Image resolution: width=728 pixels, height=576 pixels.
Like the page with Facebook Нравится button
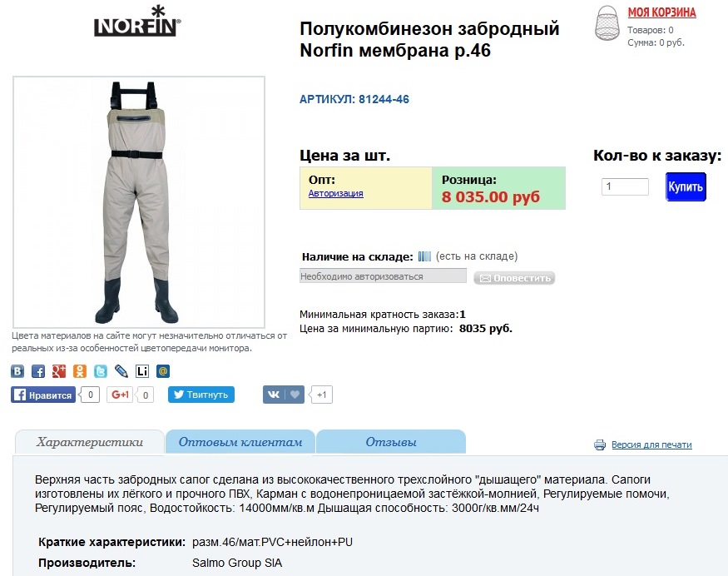click(43, 395)
